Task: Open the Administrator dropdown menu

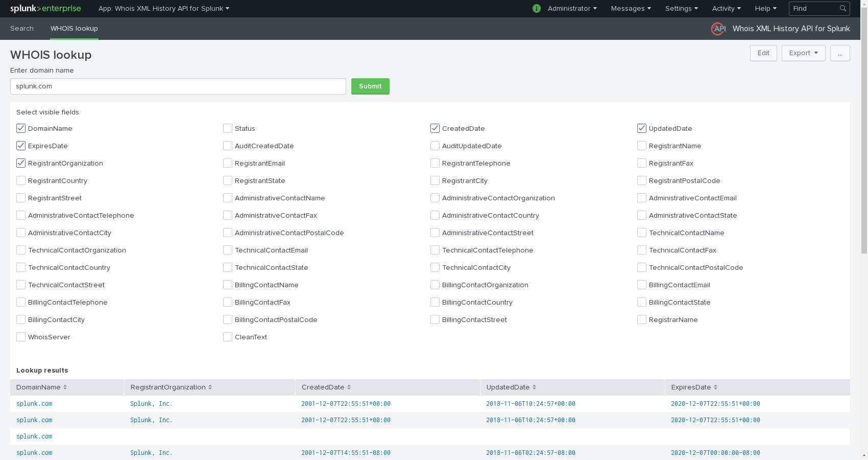Action: coord(572,8)
